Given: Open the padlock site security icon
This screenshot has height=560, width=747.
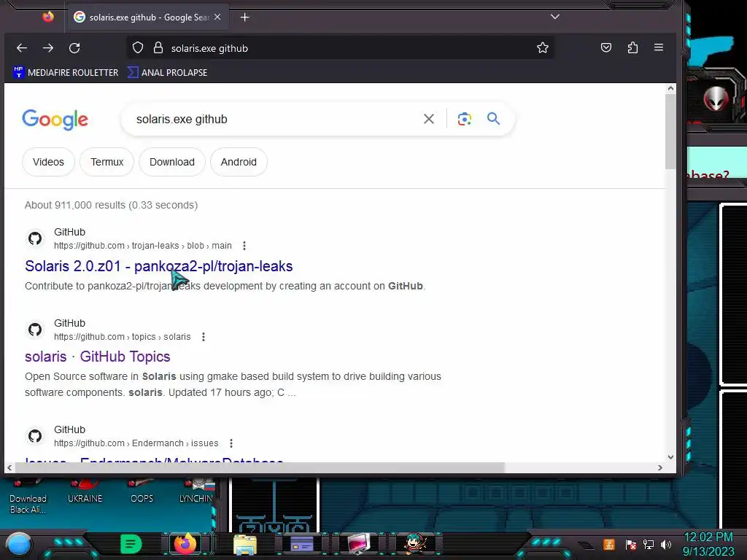Looking at the screenshot, I should point(158,47).
